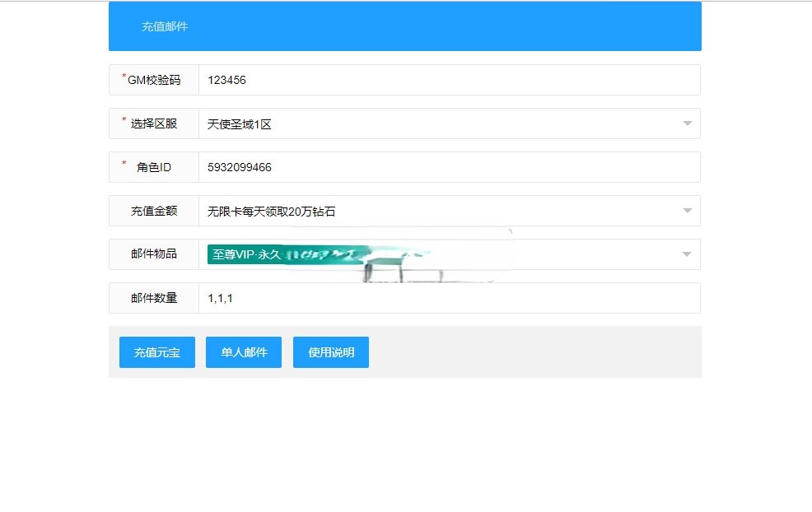812x512 pixels.
Task: Select the 至尊VIP-永久 green item banner
Action: click(x=247, y=254)
